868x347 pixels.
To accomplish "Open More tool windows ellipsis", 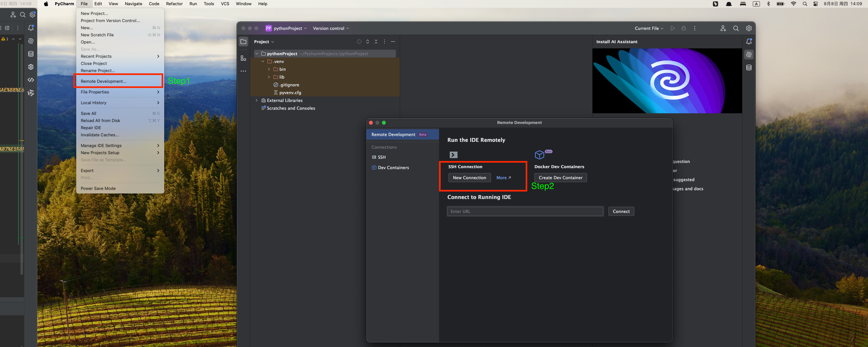I will pos(243,71).
